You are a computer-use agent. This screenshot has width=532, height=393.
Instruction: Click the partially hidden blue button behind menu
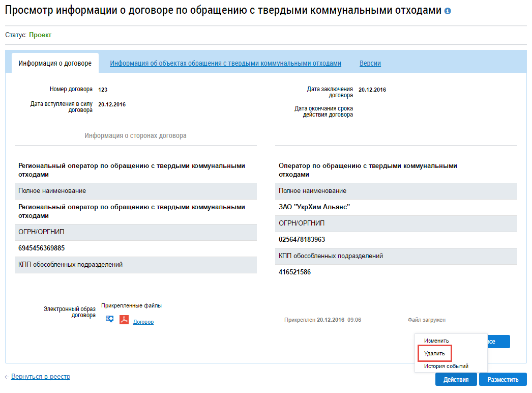click(x=499, y=342)
